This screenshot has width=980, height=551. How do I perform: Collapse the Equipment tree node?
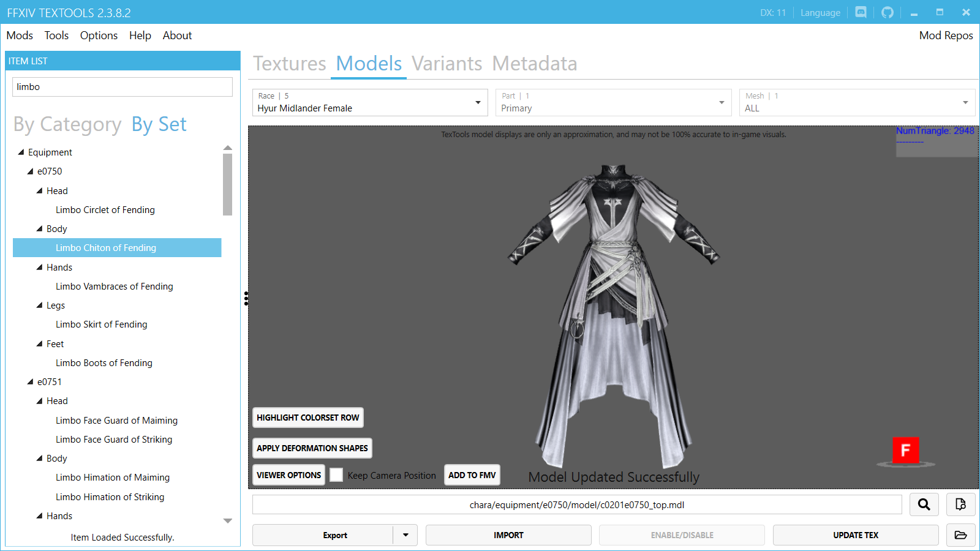point(21,152)
